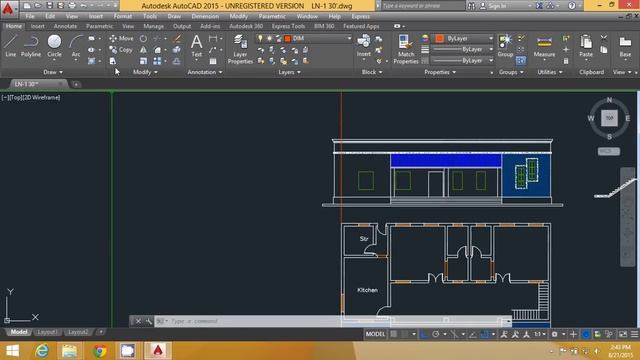Expand the Draw panel
Image resolution: width=640 pixels, height=360 pixels.
click(53, 72)
